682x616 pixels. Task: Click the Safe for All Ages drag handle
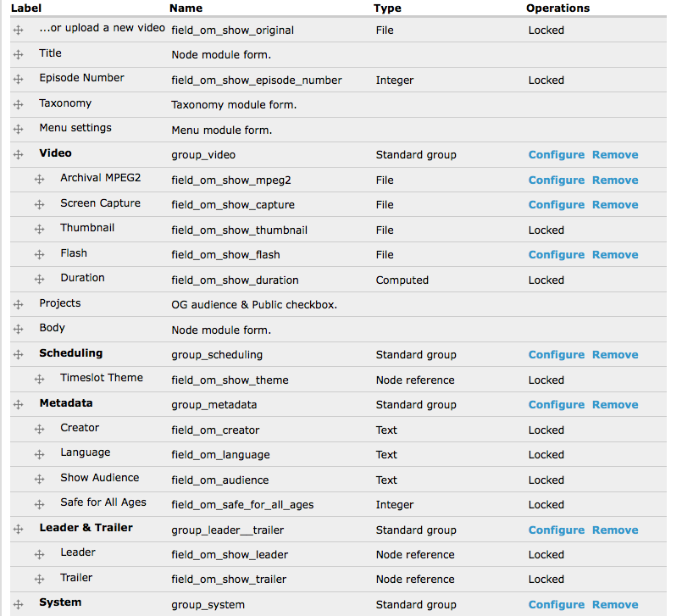[x=39, y=504]
